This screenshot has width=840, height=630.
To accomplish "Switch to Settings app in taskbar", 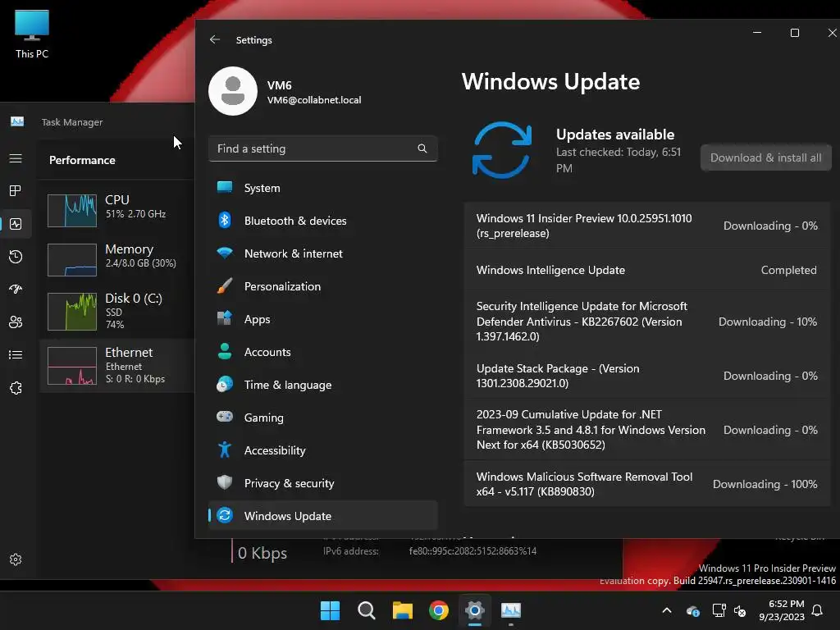I will click(475, 610).
